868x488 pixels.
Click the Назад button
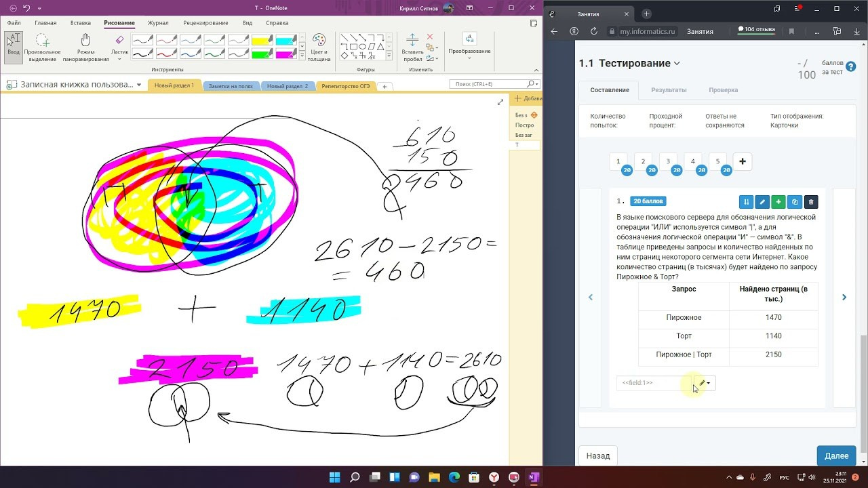point(598,456)
